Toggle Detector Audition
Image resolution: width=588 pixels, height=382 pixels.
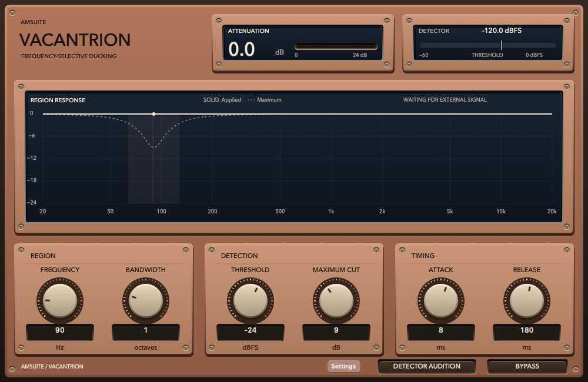[426, 366]
